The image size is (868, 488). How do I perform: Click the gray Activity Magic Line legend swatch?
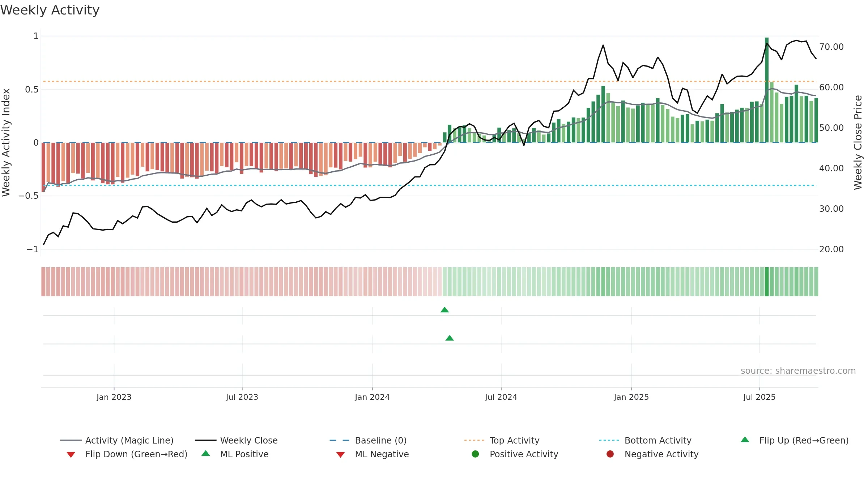coord(71,440)
